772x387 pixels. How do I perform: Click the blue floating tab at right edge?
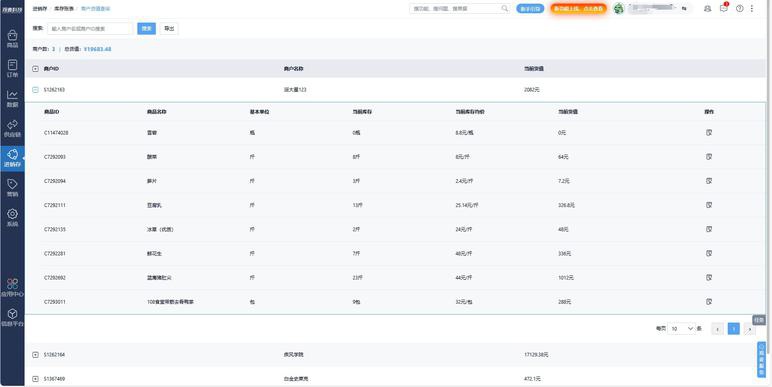[761, 359]
